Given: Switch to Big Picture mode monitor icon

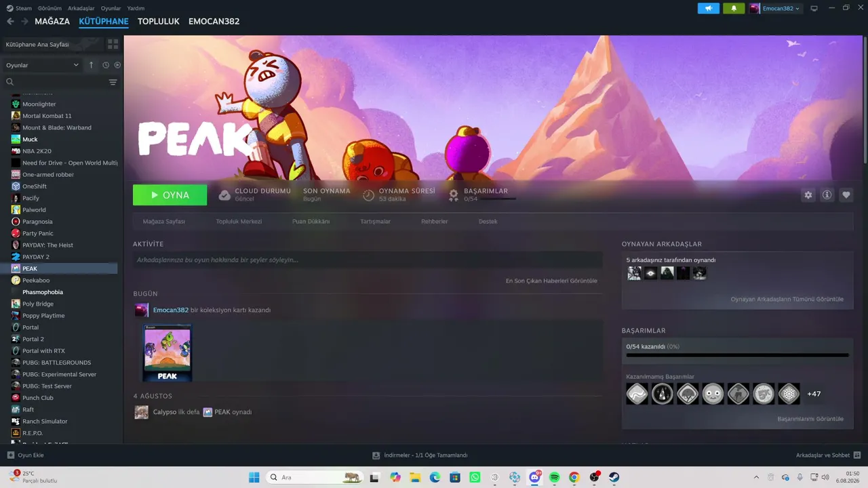Looking at the screenshot, I should [814, 9].
